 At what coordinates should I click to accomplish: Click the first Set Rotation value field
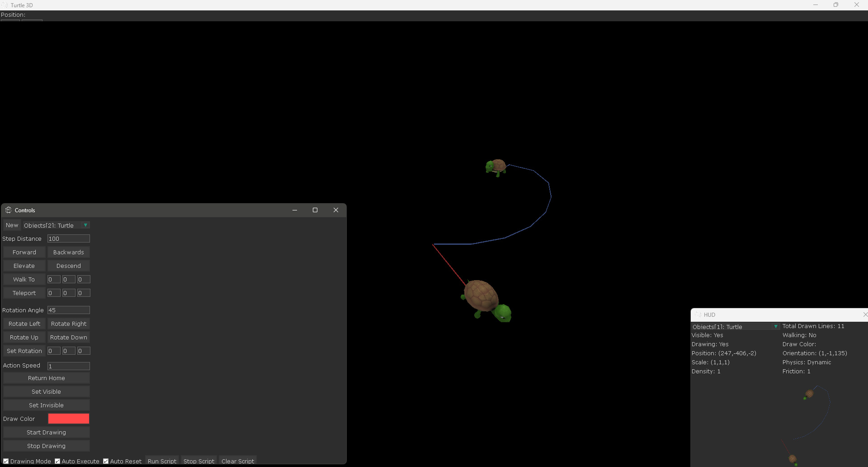pyautogui.click(x=54, y=351)
